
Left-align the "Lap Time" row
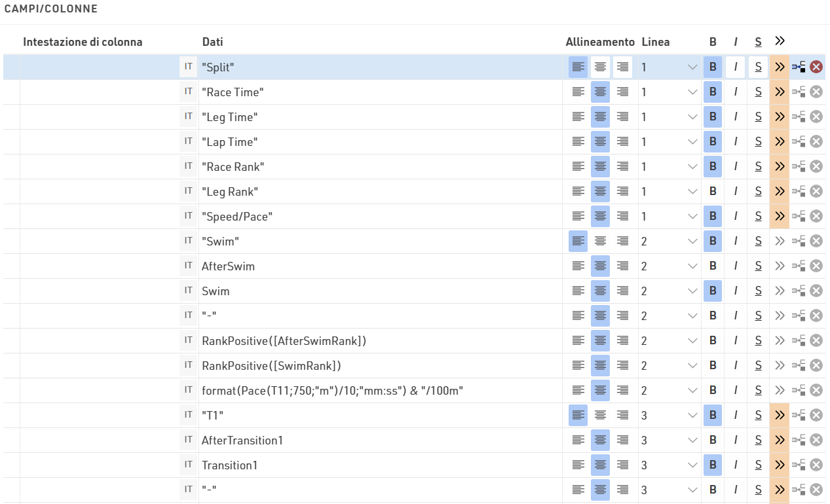578,141
